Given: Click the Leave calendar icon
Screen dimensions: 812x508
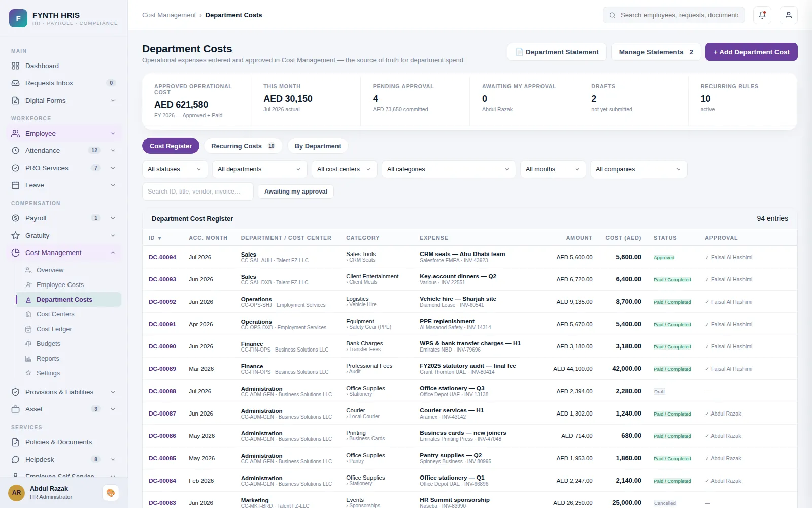Looking at the screenshot, I should pyautogui.click(x=16, y=185).
